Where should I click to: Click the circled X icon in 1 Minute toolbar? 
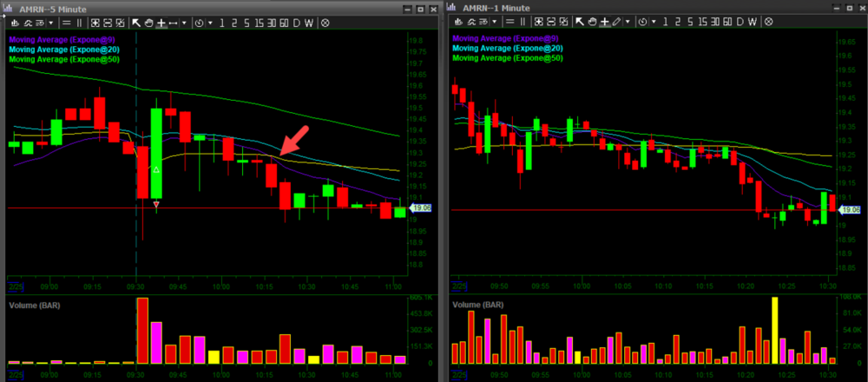tap(769, 23)
